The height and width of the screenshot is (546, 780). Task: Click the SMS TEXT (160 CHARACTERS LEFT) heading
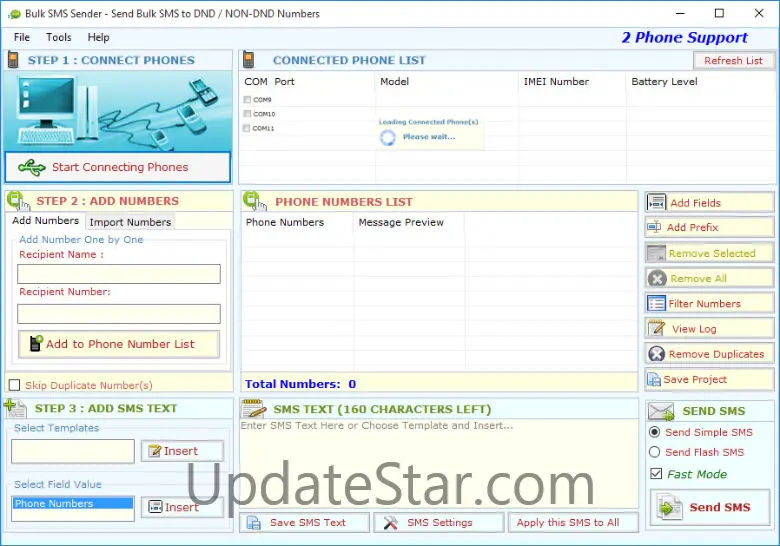click(382, 409)
